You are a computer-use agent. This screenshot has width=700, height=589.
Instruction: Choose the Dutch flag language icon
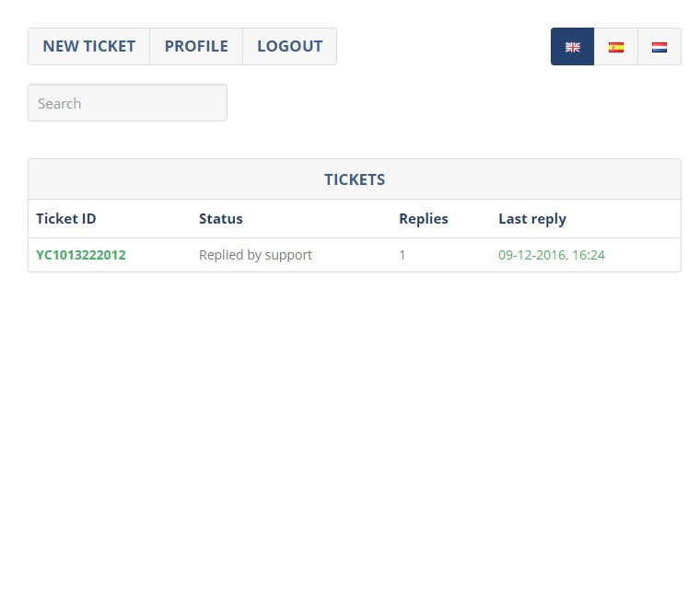(659, 47)
